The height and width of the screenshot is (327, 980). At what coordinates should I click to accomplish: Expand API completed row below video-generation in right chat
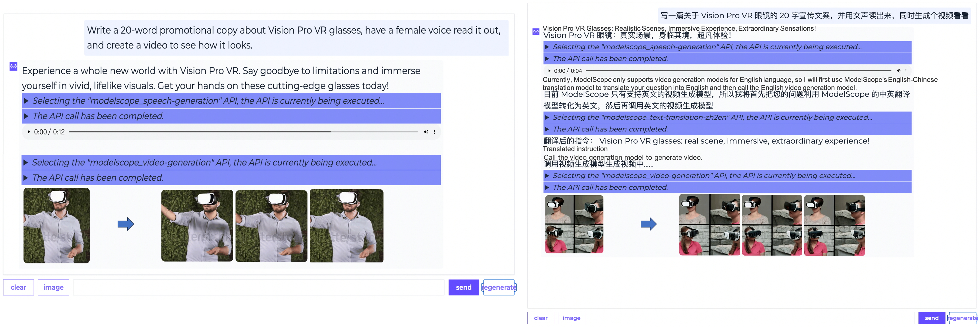[x=728, y=187]
